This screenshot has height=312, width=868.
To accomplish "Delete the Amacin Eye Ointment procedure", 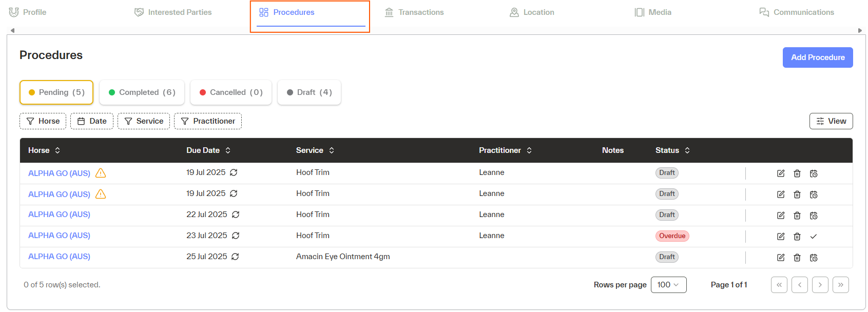I will [797, 258].
